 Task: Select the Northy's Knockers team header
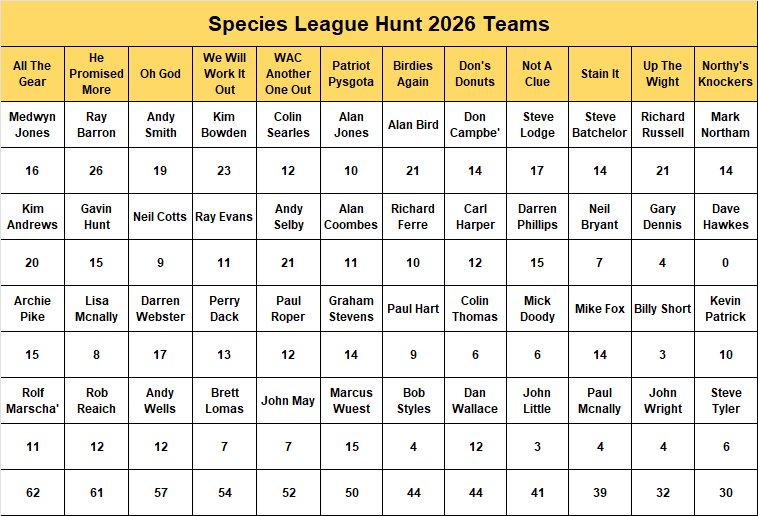[x=725, y=74]
